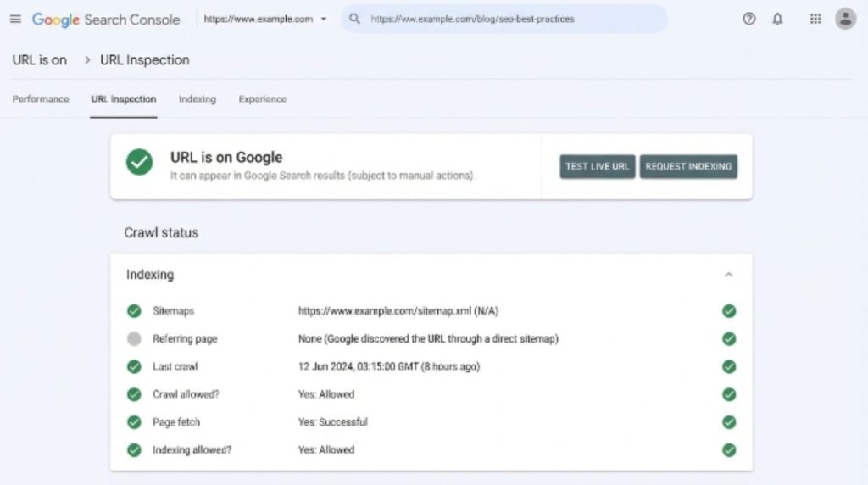Collapse the Indexing section chevron
The image size is (868, 485).
pyautogui.click(x=728, y=275)
